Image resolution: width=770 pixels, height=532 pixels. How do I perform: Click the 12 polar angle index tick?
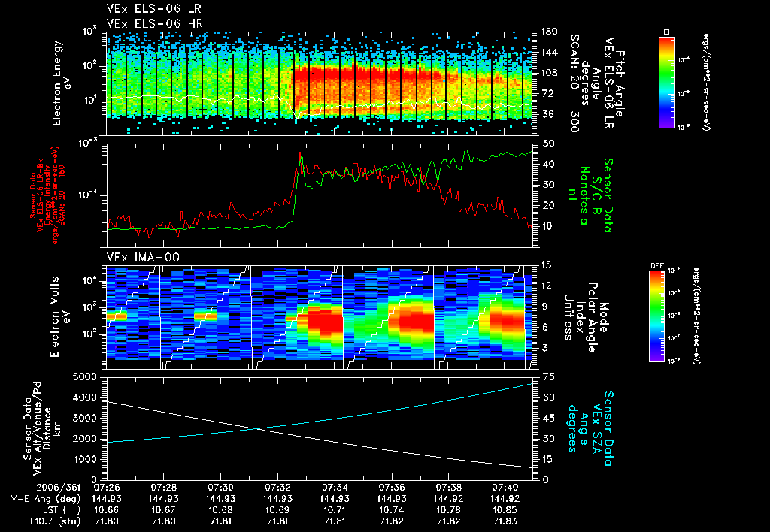(x=548, y=286)
